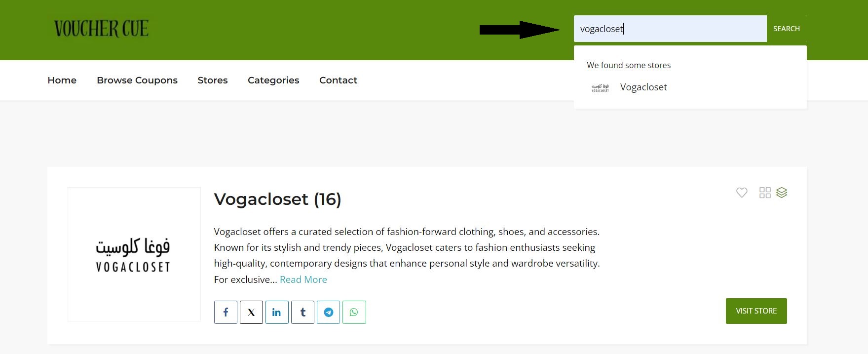This screenshot has width=868, height=354.
Task: Share Vogacloset on WhatsApp
Action: [354, 312]
